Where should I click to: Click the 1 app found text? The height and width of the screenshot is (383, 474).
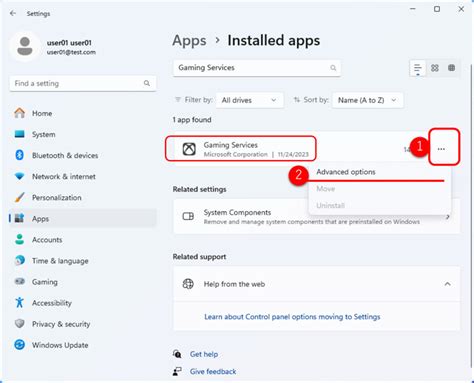tap(192, 120)
